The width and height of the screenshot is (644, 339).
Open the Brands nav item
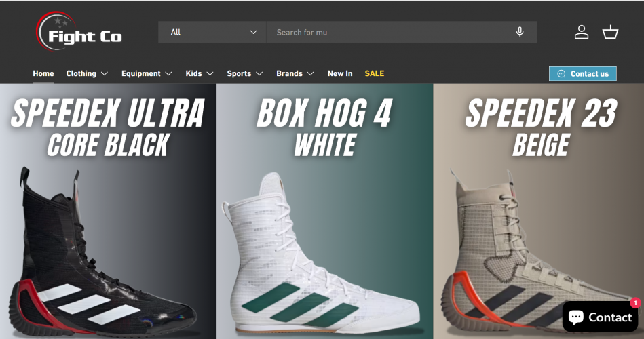pyautogui.click(x=289, y=73)
